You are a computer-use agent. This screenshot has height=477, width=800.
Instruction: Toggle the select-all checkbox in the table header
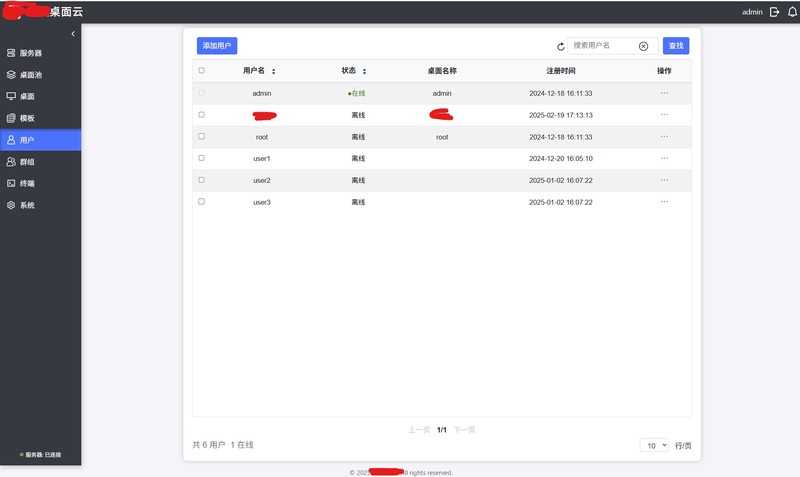pos(202,70)
